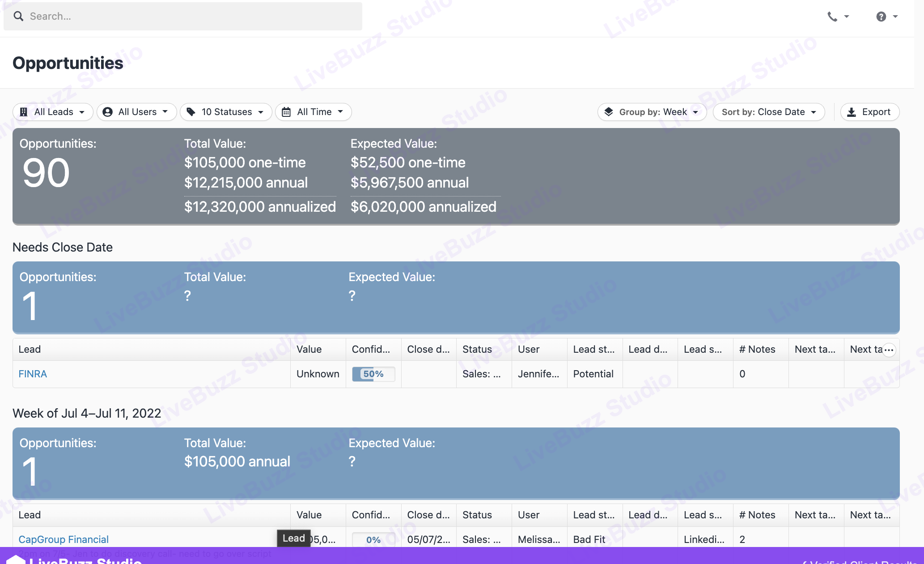
Task: Click the user avatar icon on All Users
Action: point(107,112)
